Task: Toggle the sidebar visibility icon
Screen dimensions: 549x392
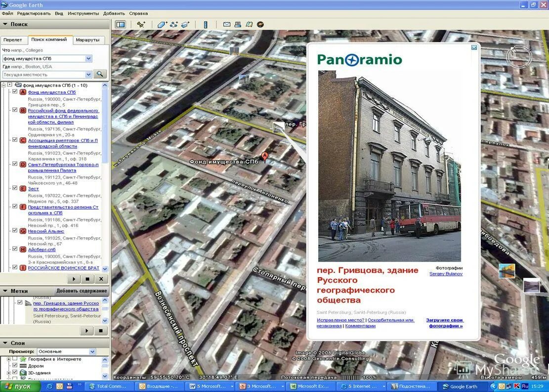Action: 121,25
